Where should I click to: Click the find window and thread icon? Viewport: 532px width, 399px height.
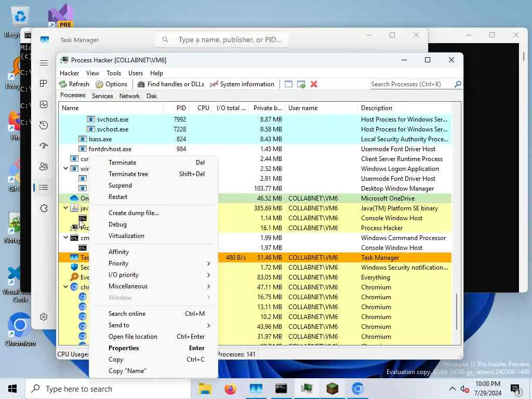(301, 84)
